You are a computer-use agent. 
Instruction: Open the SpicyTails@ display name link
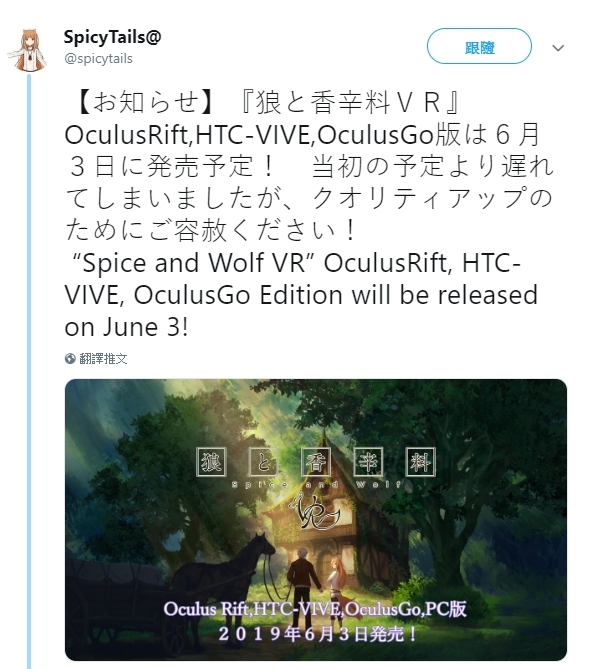113,37
